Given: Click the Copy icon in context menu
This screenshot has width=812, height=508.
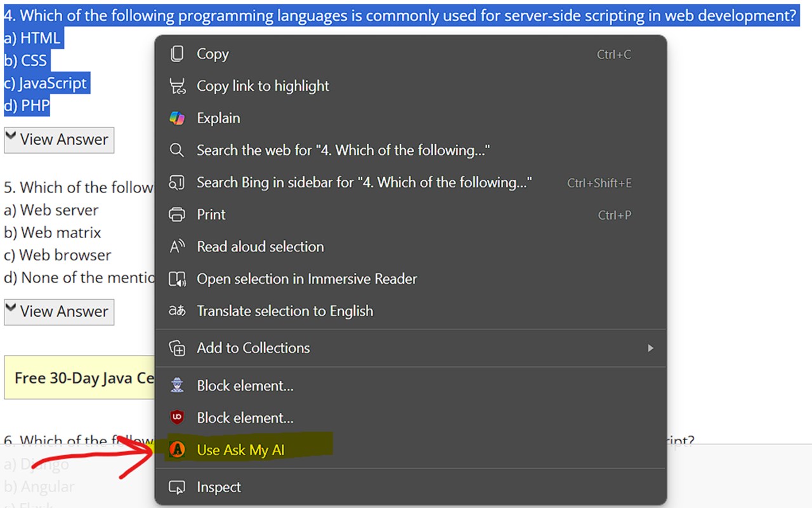Looking at the screenshot, I should [x=177, y=54].
